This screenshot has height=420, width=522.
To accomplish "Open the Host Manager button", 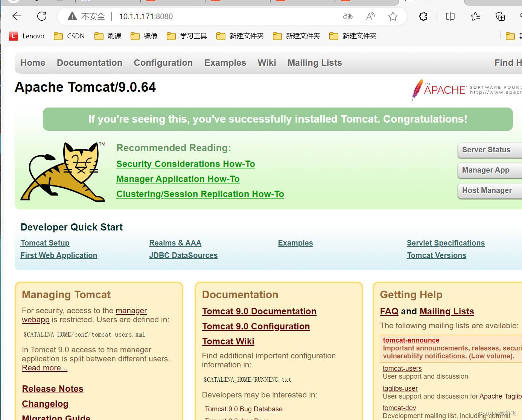I will (490, 191).
